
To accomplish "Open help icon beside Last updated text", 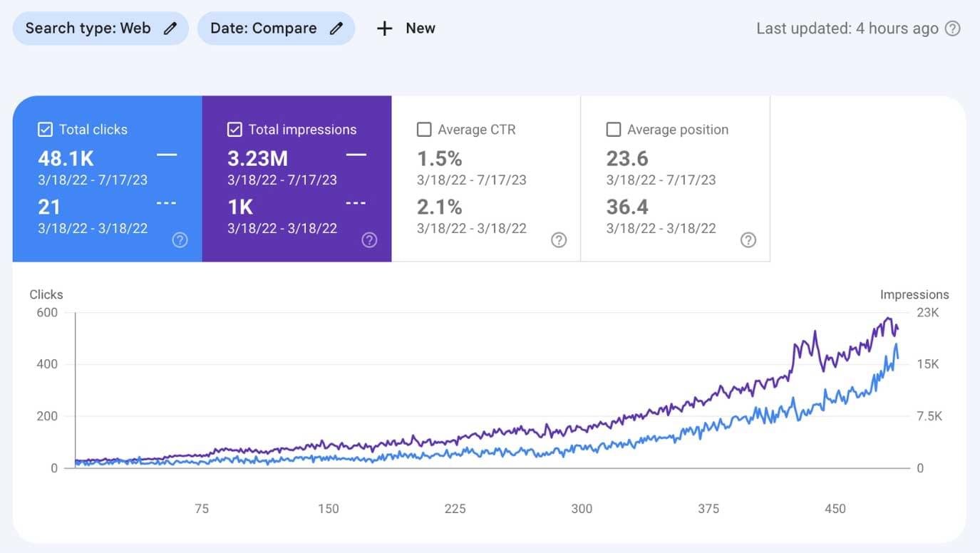I will point(952,29).
